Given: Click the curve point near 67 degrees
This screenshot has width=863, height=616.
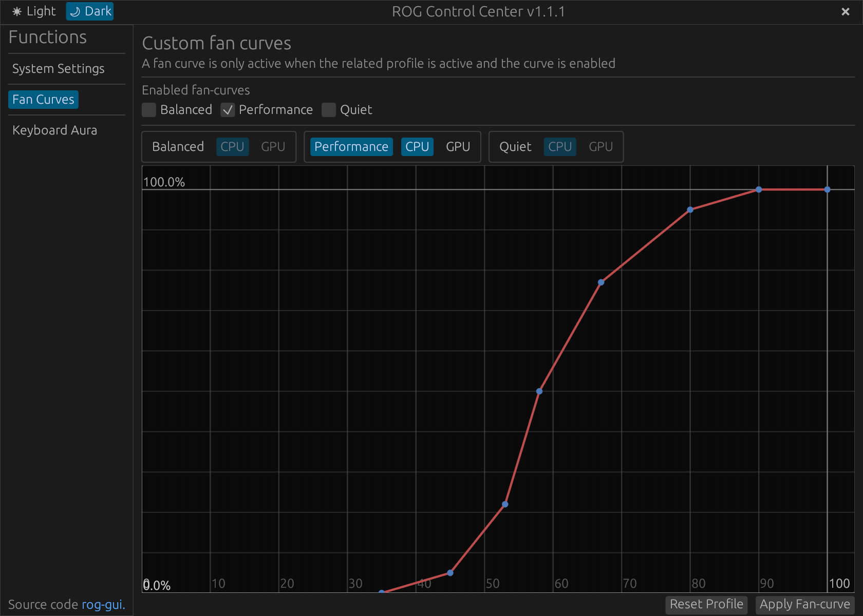Looking at the screenshot, I should click(601, 282).
